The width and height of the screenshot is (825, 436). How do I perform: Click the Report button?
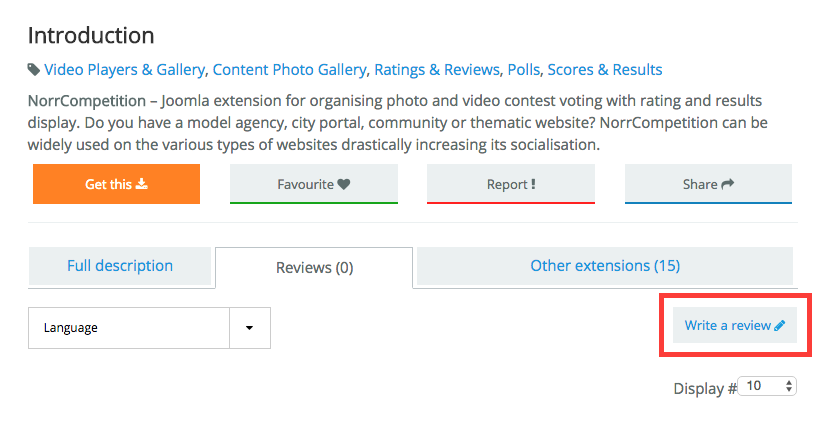511,184
